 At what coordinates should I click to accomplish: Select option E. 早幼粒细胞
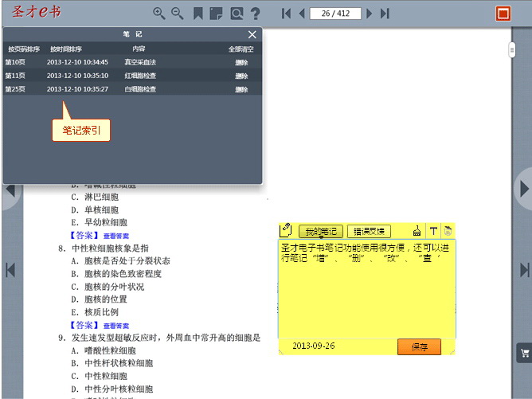point(99,222)
